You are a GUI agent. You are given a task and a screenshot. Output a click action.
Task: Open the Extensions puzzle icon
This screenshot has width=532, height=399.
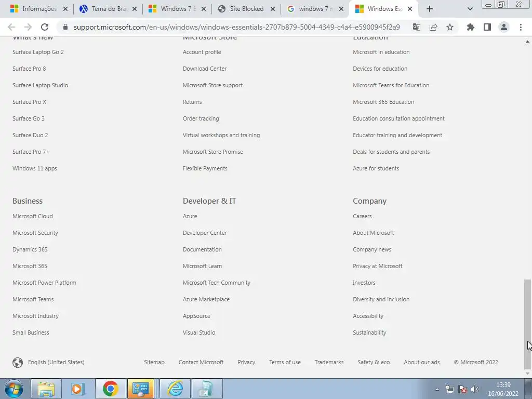pos(470,27)
